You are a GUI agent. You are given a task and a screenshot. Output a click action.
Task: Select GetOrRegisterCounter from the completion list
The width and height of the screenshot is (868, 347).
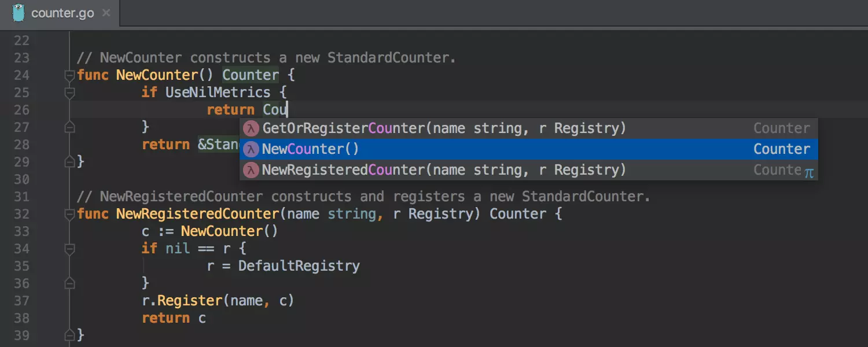coord(444,128)
